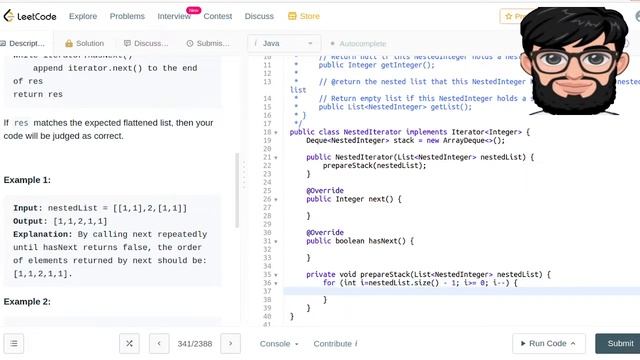The width and height of the screenshot is (640, 360).
Task: Click the Solution lock icon
Action: click(69, 43)
